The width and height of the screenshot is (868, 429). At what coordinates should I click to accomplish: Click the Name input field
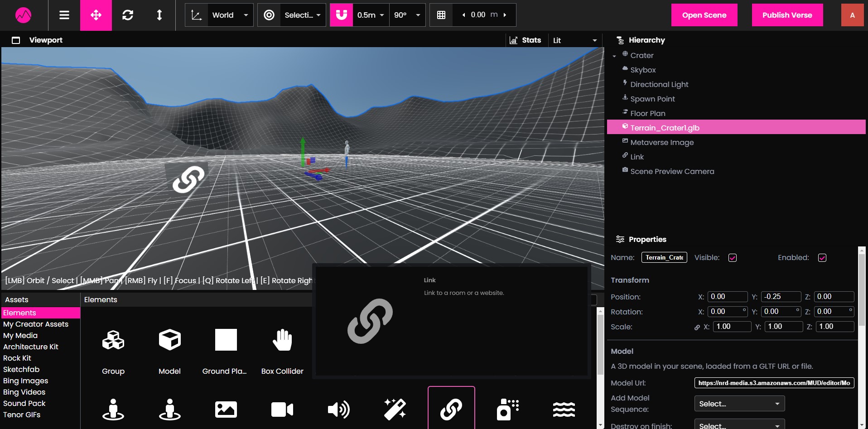(664, 257)
